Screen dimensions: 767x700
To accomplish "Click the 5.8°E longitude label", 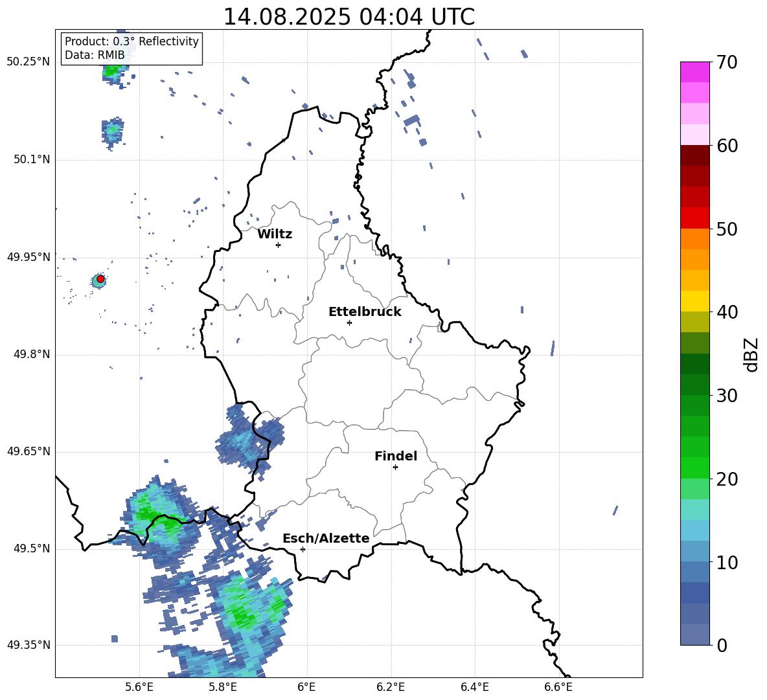I will click(x=223, y=688).
